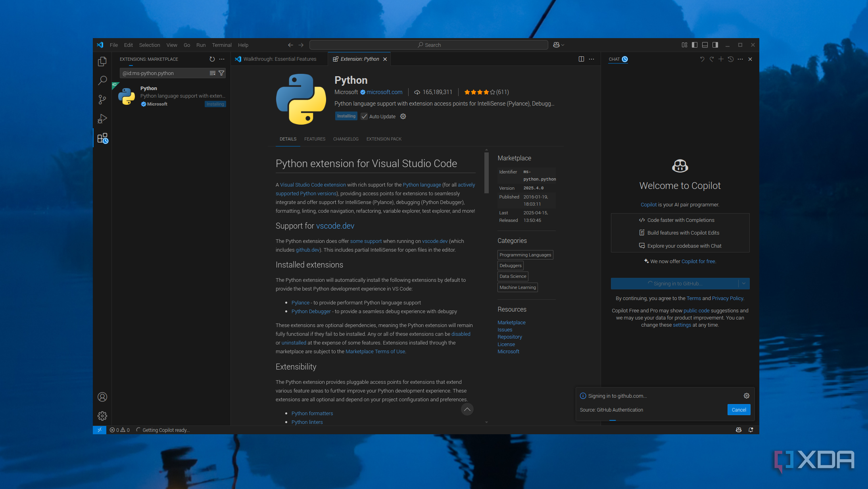Cancel the GitHub sign-in notification
The width and height of the screenshot is (868, 489).
coord(739,410)
